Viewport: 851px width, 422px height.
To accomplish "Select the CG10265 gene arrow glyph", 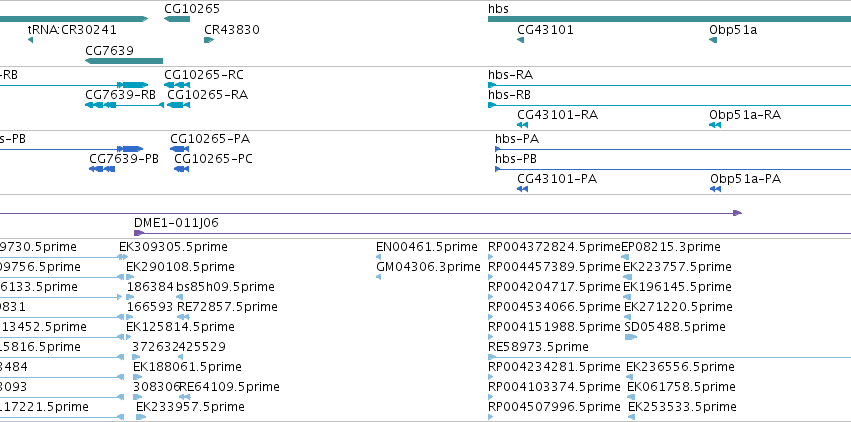I will pos(177,19).
